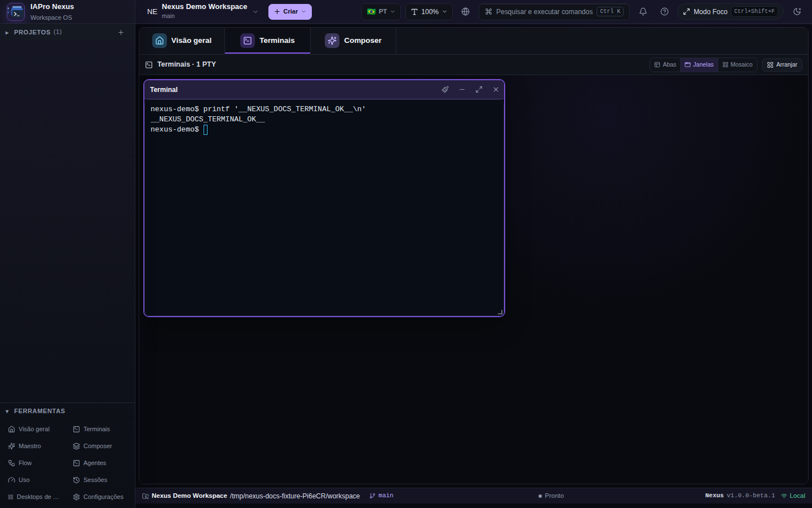
Task: Open the Criar dropdown button
Action: point(290,12)
